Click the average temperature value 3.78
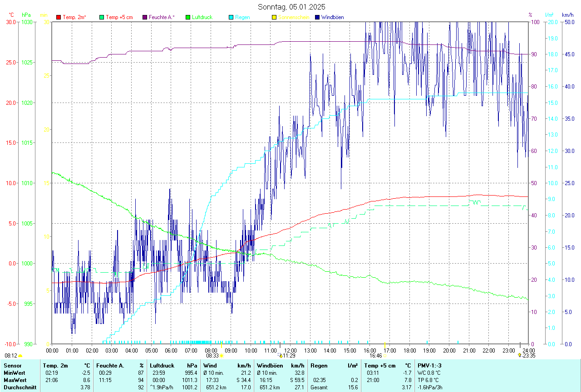The width and height of the screenshot is (581, 392). click(x=85, y=387)
